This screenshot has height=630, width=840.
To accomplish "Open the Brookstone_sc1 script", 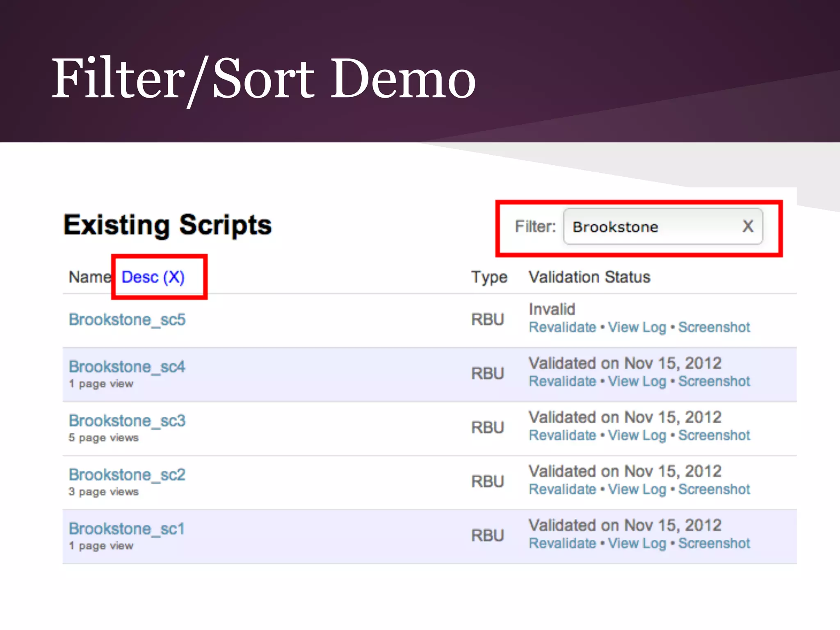I will coord(127,529).
